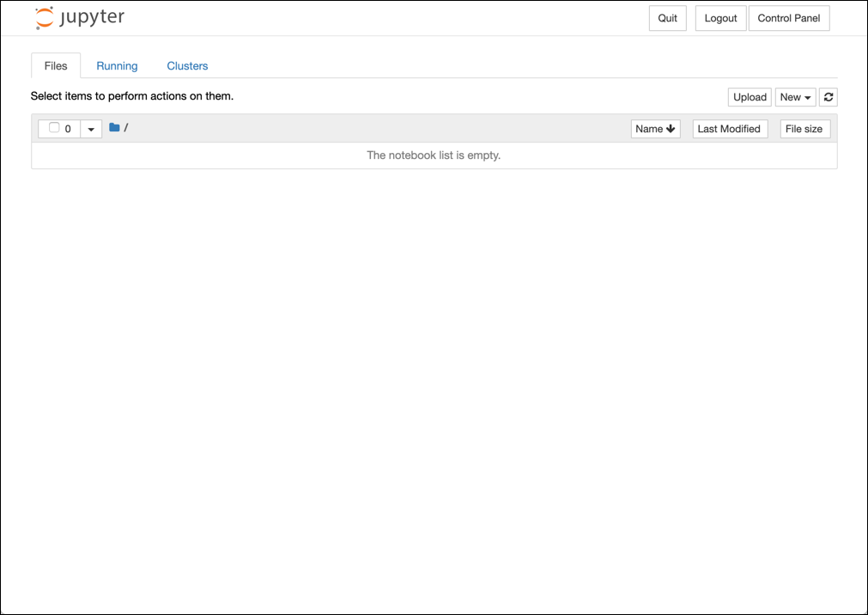
Task: Refresh the notebook list
Action: pos(829,97)
